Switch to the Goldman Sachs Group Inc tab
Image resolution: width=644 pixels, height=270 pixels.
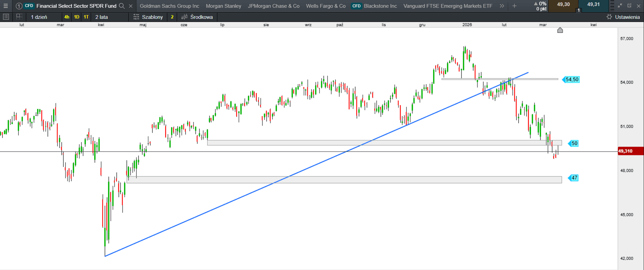169,6
